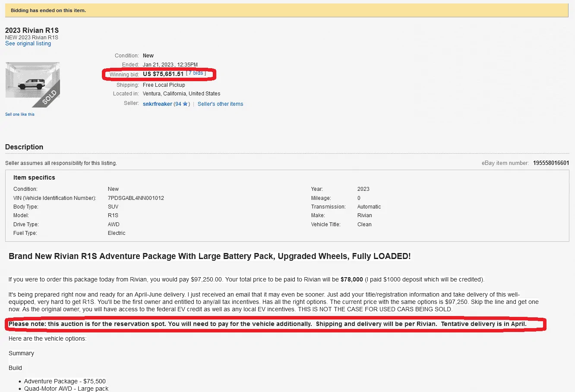Click 'Here are the vehicle options:' line
575x392 pixels.
pos(47,339)
